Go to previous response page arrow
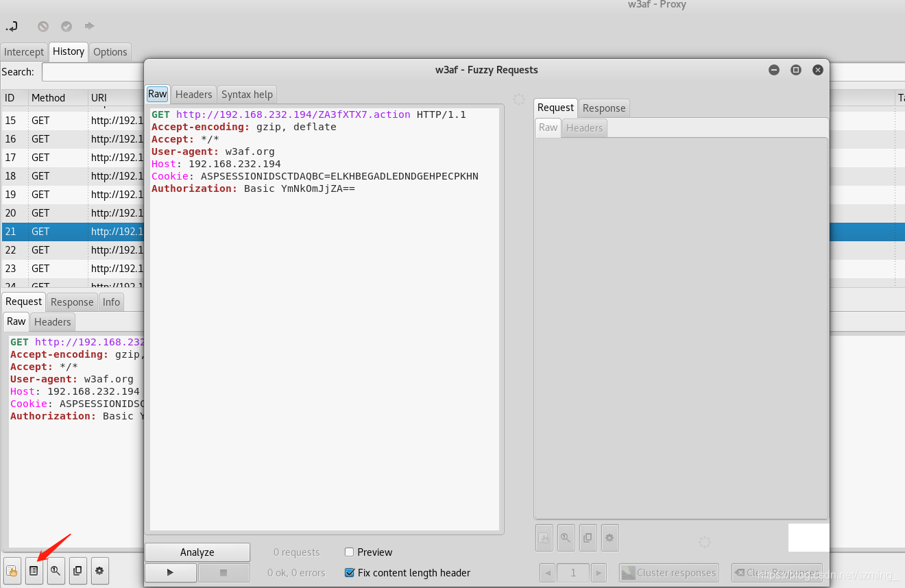 pyautogui.click(x=547, y=573)
